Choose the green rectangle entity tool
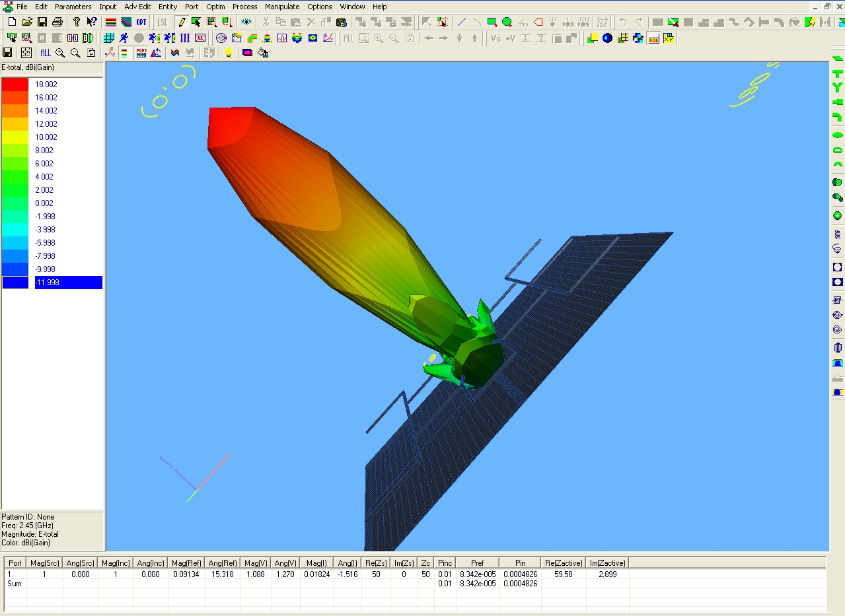This screenshot has width=845, height=616. pyautogui.click(x=492, y=22)
